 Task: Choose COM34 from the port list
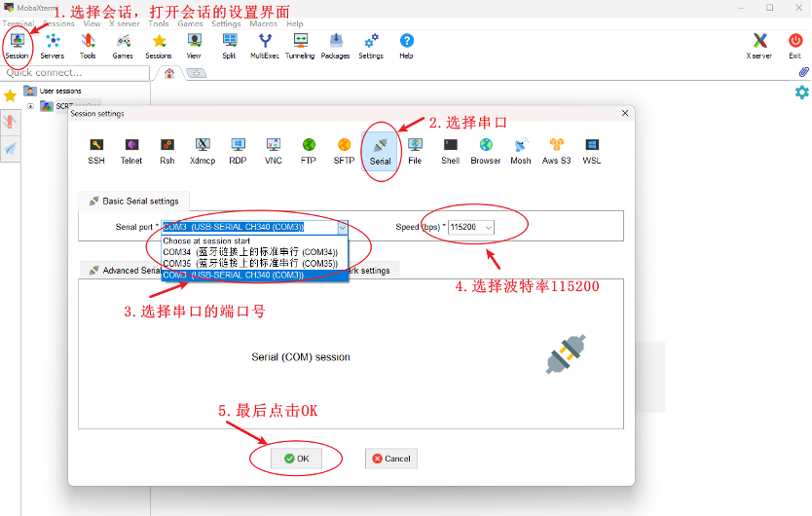pos(255,252)
